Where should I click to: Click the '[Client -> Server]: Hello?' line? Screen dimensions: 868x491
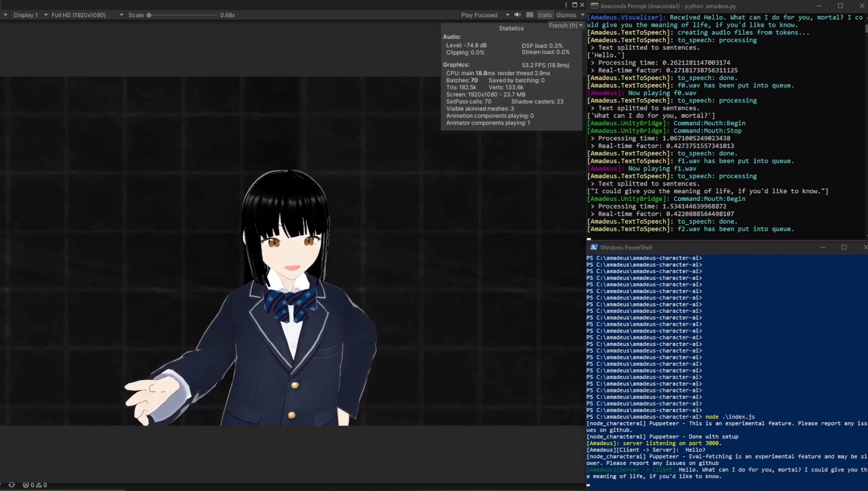646,450
